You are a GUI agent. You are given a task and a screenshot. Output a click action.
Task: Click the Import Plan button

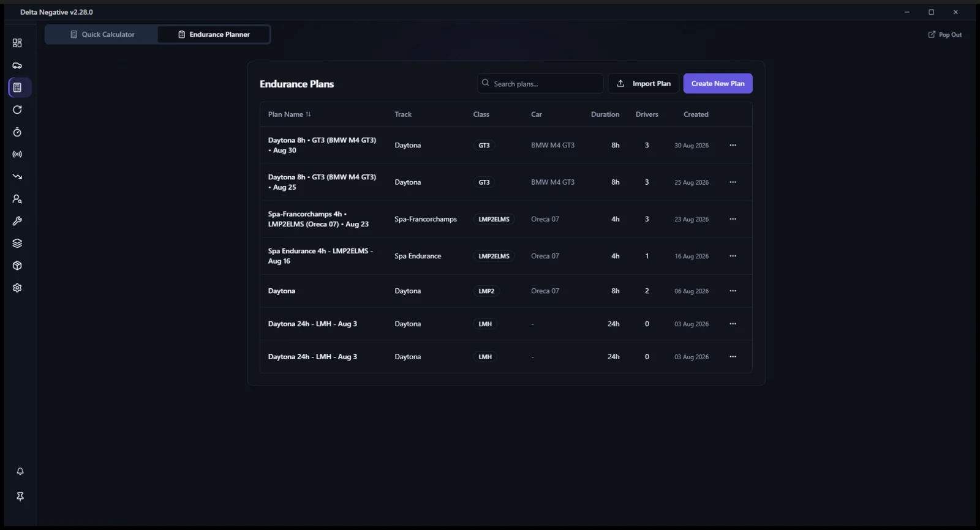pyautogui.click(x=643, y=83)
